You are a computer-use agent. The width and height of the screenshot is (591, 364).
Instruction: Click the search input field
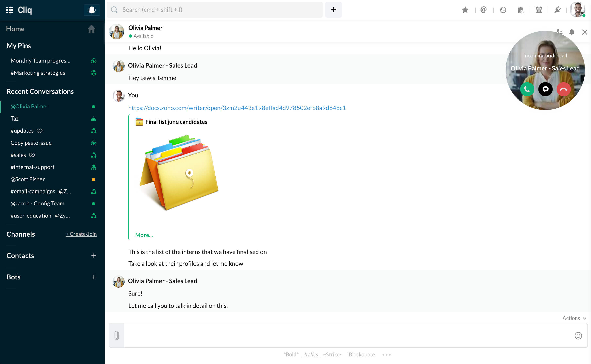point(214,10)
